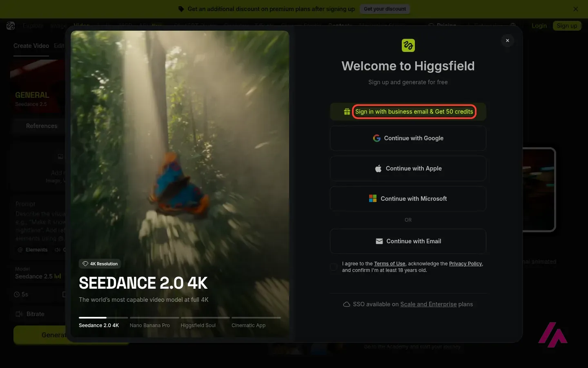588x368 pixels.
Task: Show the Nano Banana Pro slide
Action: coord(150,325)
